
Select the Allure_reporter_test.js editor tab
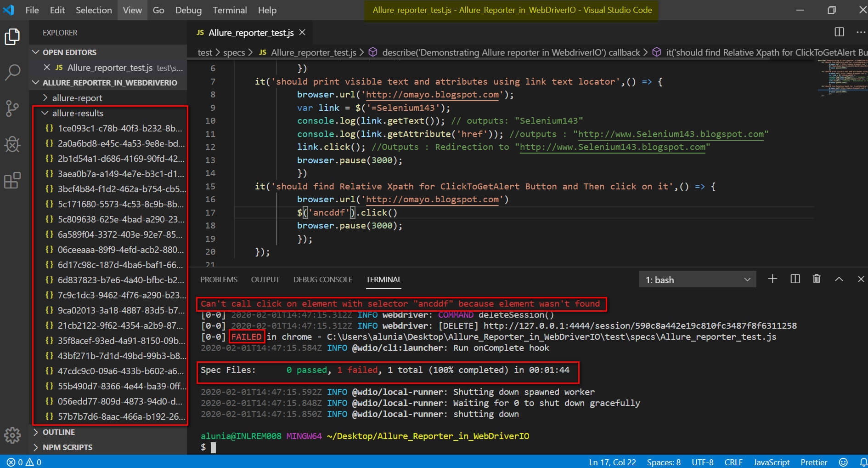click(x=251, y=33)
